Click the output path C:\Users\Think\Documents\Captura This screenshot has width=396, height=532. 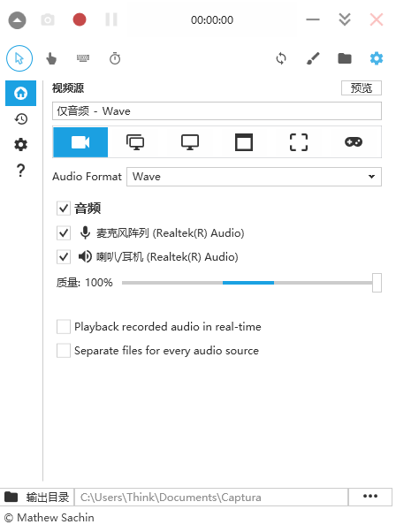pyautogui.click(x=211, y=498)
